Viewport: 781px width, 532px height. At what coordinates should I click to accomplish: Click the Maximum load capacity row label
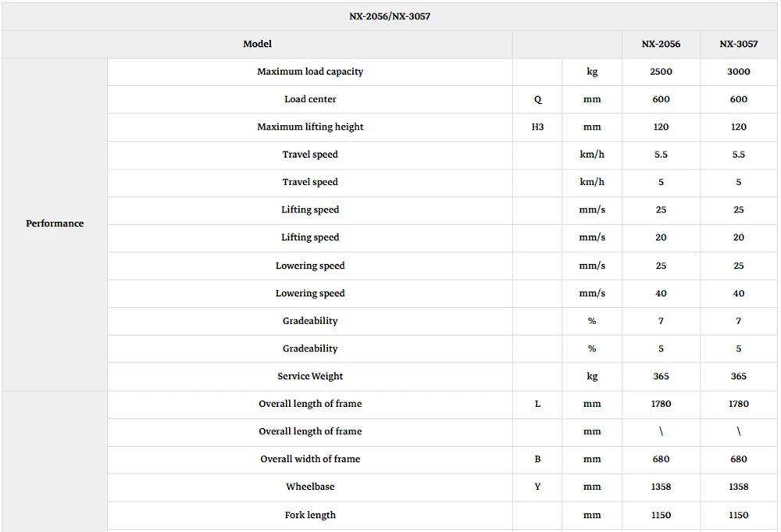[x=310, y=72]
